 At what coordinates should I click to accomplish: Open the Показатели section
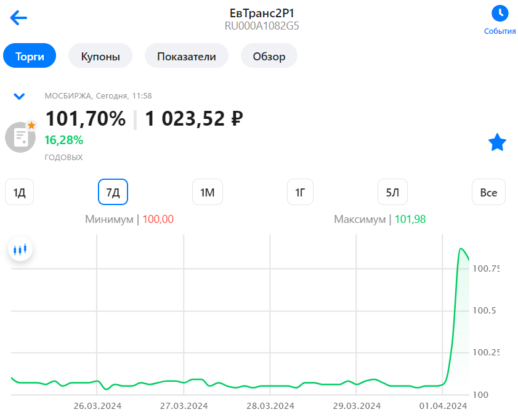pyautogui.click(x=186, y=55)
